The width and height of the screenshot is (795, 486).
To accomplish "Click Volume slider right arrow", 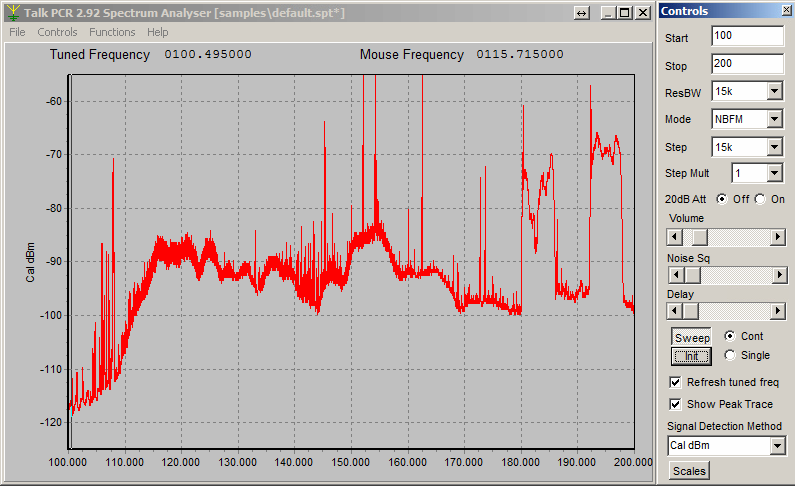I will point(778,237).
